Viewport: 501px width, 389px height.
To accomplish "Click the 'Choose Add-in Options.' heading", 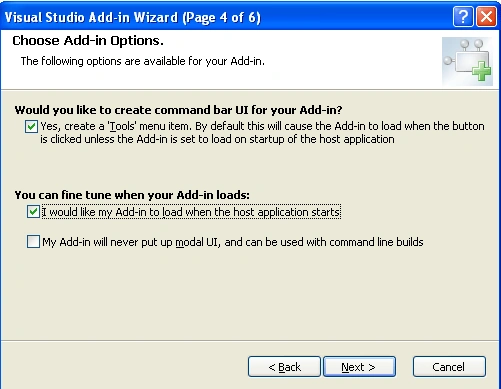I will click(88, 41).
